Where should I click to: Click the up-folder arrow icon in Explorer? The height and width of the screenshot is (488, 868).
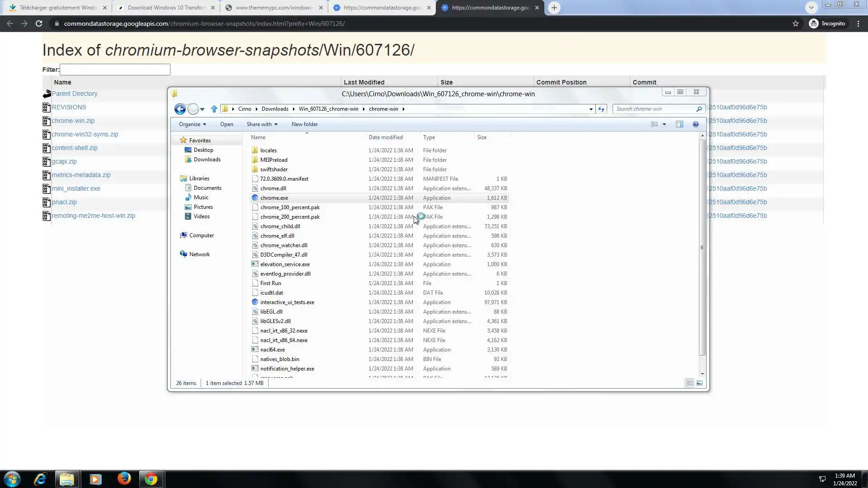coord(214,109)
